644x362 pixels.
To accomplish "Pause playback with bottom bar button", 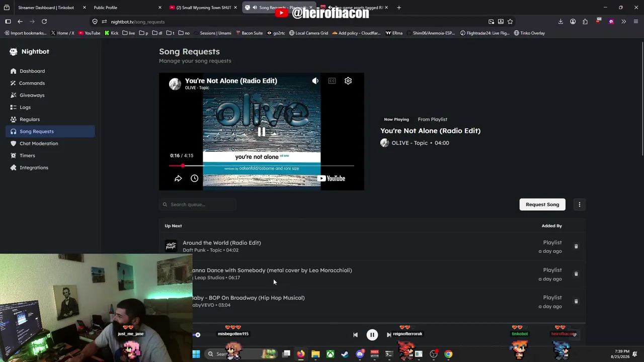I will point(372,335).
